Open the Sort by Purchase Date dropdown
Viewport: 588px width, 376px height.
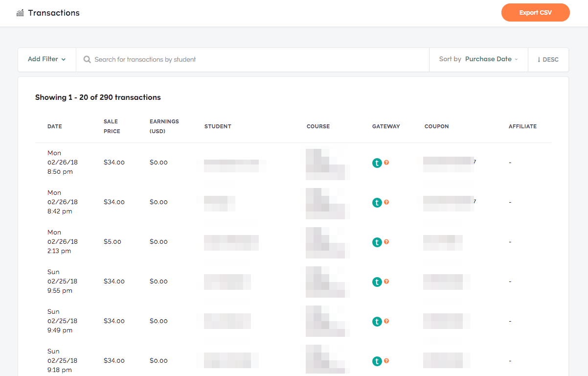pos(478,59)
